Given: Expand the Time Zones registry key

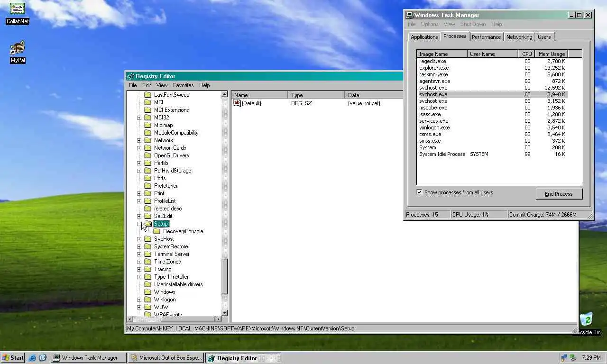Looking at the screenshot, I should pos(139,262).
